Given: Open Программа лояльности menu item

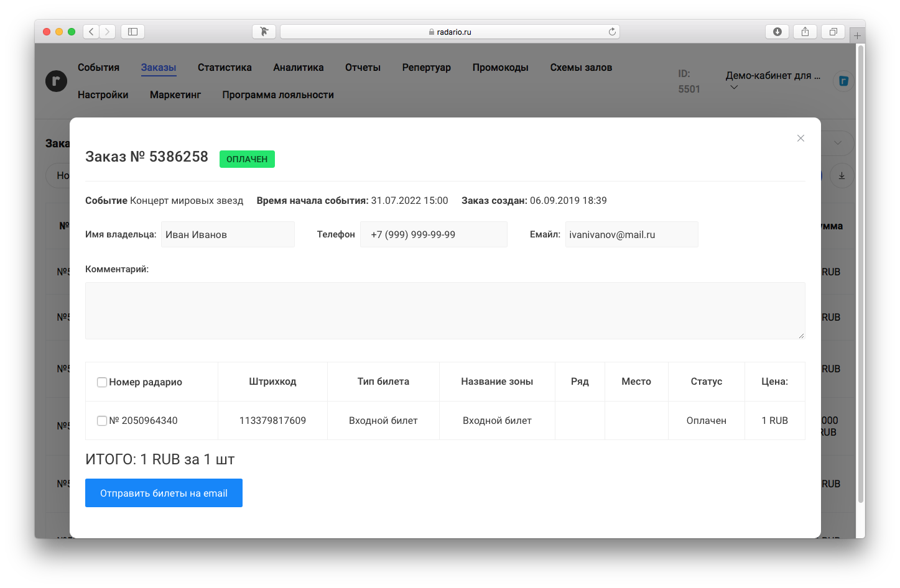Looking at the screenshot, I should click(278, 94).
